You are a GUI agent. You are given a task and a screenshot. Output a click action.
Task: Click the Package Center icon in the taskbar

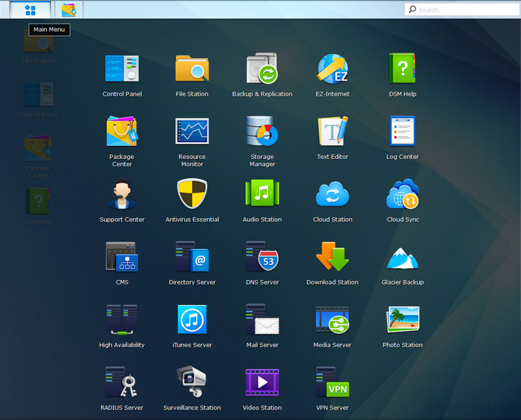click(x=69, y=10)
